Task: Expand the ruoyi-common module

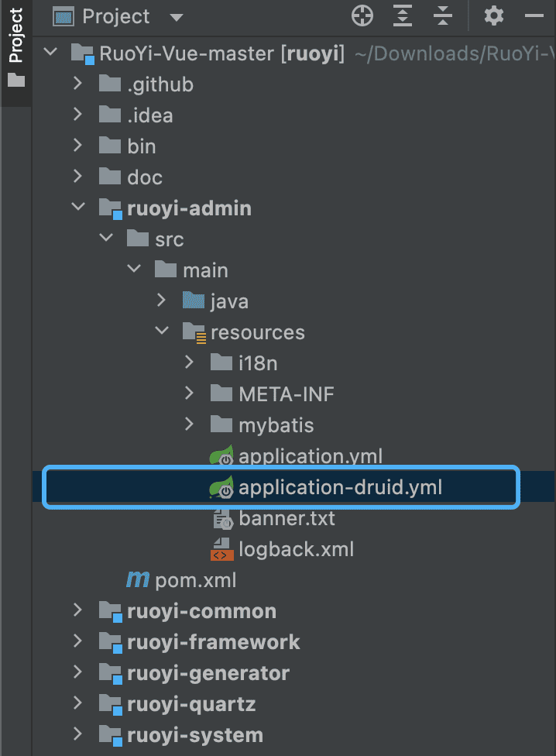Action: tap(77, 611)
